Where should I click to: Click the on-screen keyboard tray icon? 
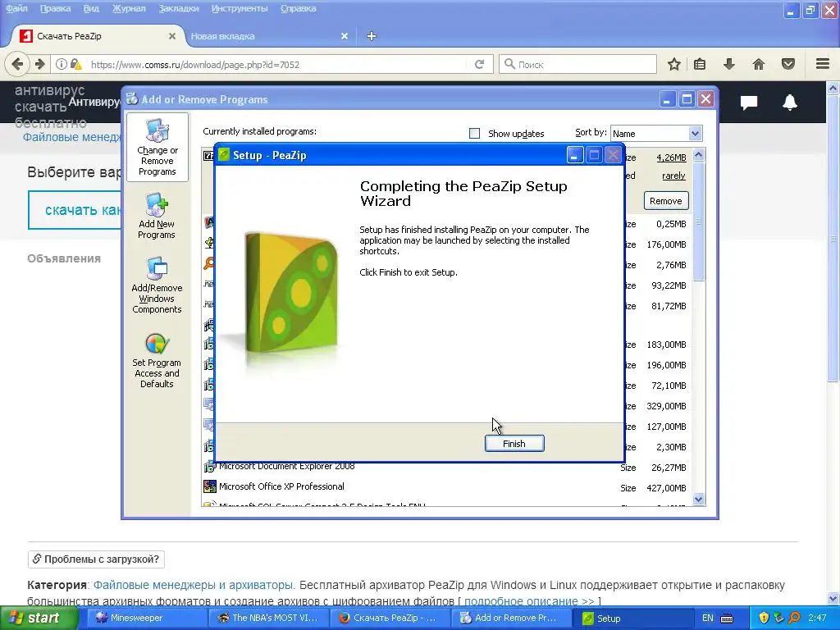(x=727, y=619)
